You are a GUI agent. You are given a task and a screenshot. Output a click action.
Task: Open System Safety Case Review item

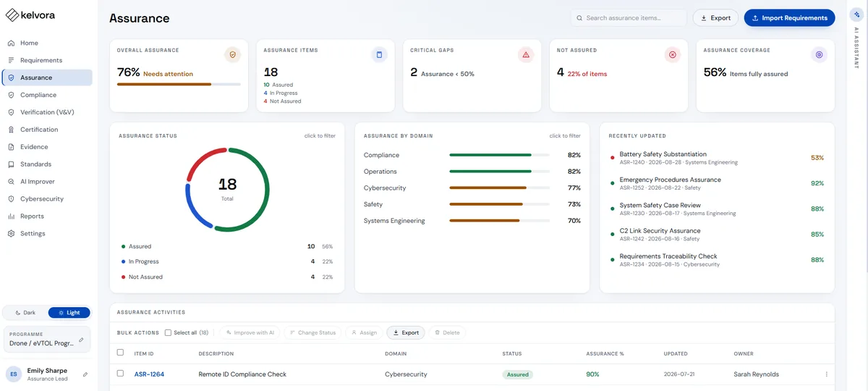pyautogui.click(x=717, y=209)
